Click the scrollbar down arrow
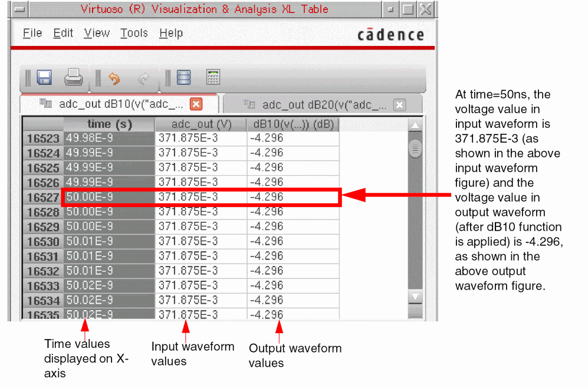 [415, 297]
